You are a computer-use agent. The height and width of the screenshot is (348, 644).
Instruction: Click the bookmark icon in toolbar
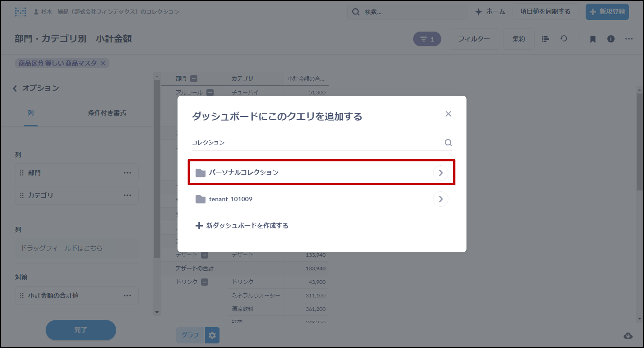coord(593,39)
